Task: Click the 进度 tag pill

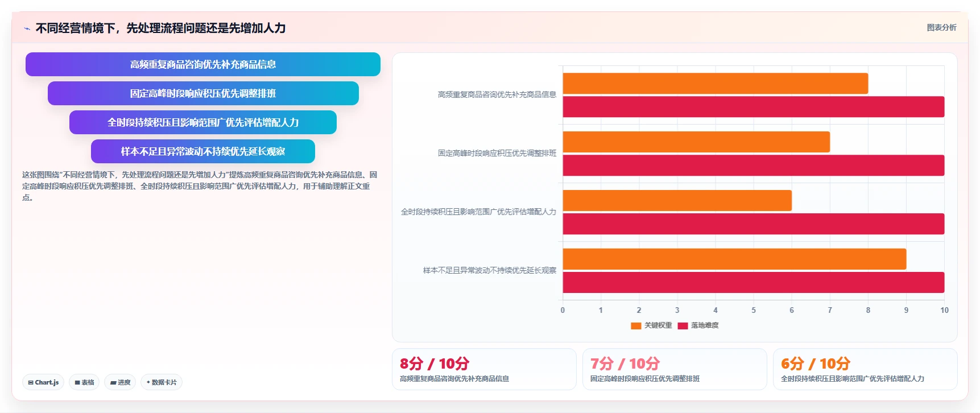Action: pyautogui.click(x=120, y=382)
